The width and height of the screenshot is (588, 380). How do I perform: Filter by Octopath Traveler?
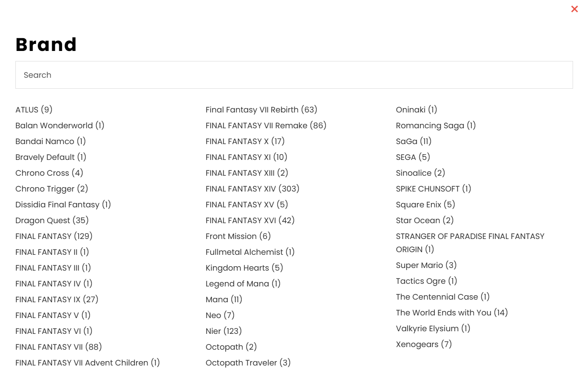pos(248,363)
